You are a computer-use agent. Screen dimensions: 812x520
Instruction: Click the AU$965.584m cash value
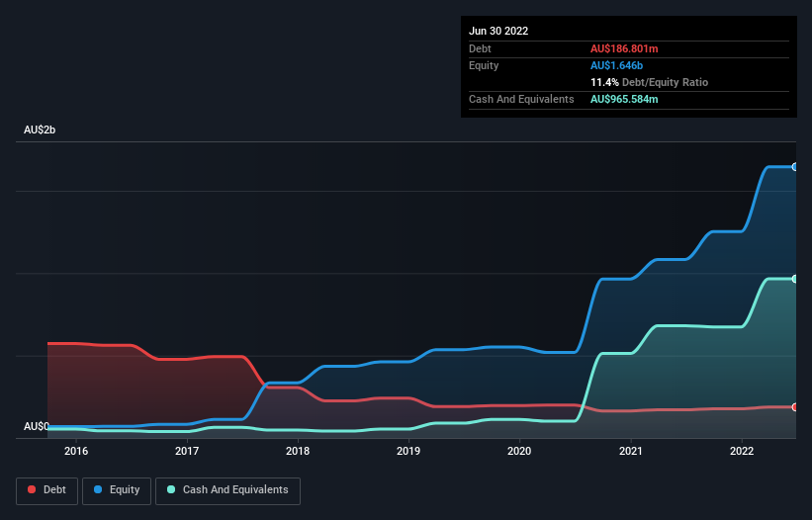click(624, 99)
